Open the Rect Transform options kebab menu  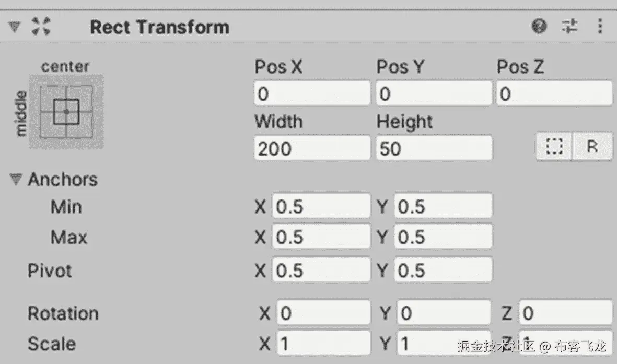pos(600,26)
